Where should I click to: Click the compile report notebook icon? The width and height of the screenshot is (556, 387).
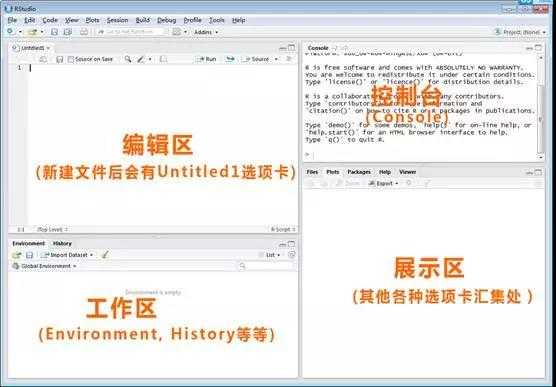pos(163,59)
